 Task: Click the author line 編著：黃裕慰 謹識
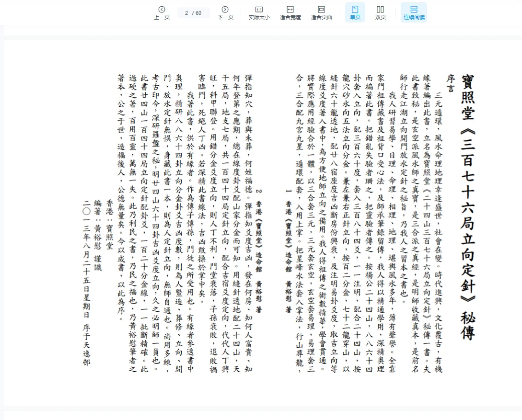(97, 236)
